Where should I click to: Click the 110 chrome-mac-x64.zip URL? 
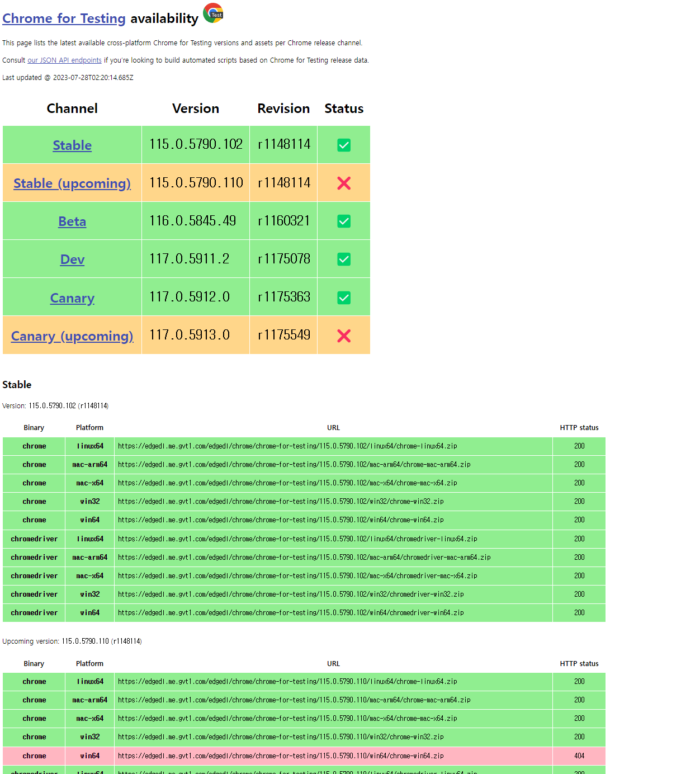(x=287, y=719)
